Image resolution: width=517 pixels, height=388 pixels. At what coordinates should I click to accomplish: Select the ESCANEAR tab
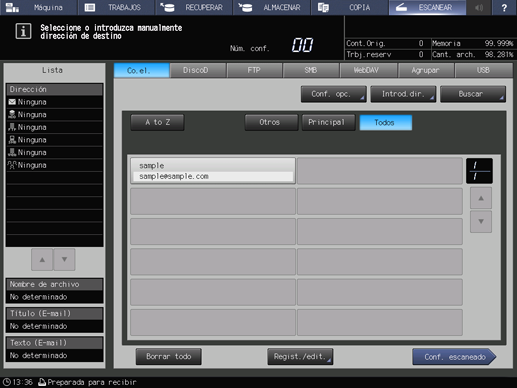[427, 7]
